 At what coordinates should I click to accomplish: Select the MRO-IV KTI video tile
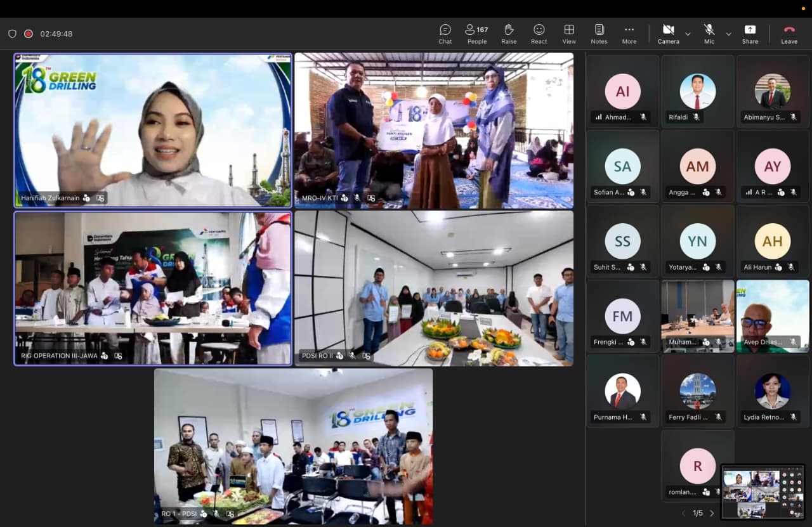(x=434, y=131)
